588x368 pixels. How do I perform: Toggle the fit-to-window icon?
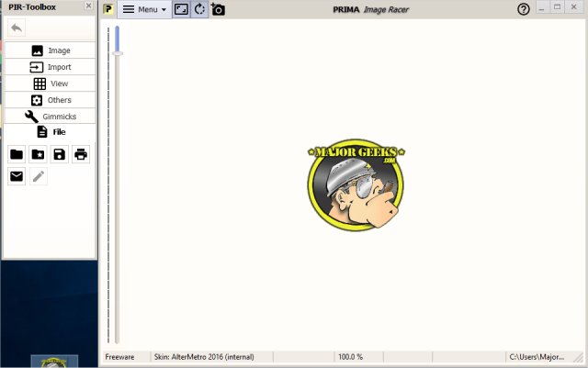[181, 9]
